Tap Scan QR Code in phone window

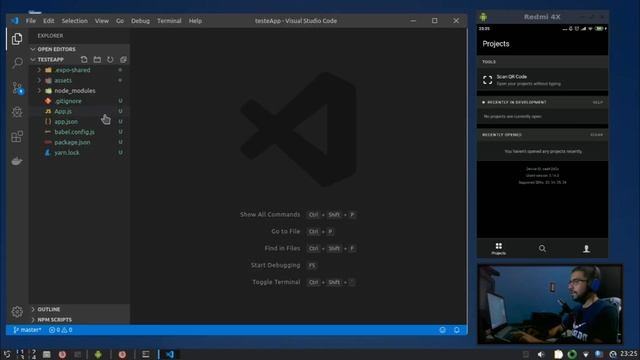pos(542,80)
